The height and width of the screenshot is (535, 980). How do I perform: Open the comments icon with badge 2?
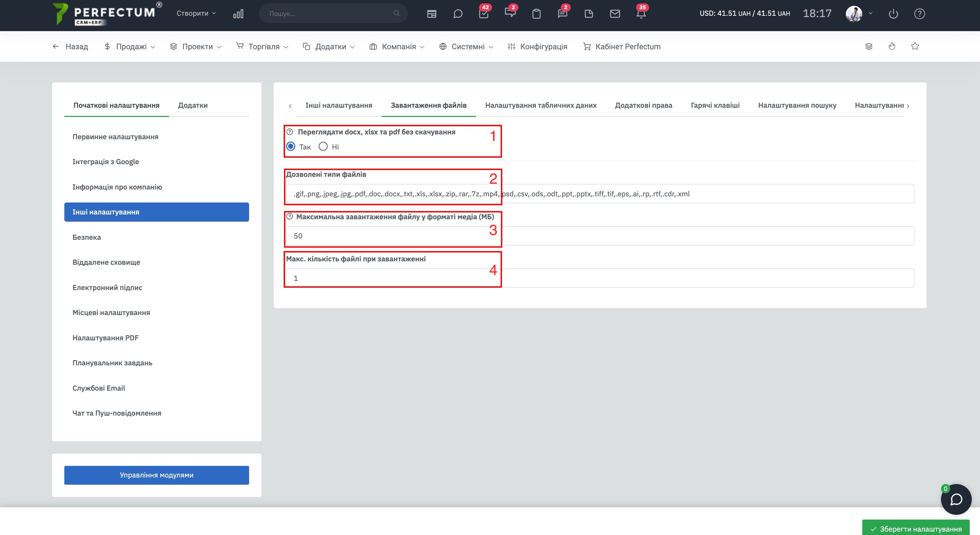(x=510, y=13)
